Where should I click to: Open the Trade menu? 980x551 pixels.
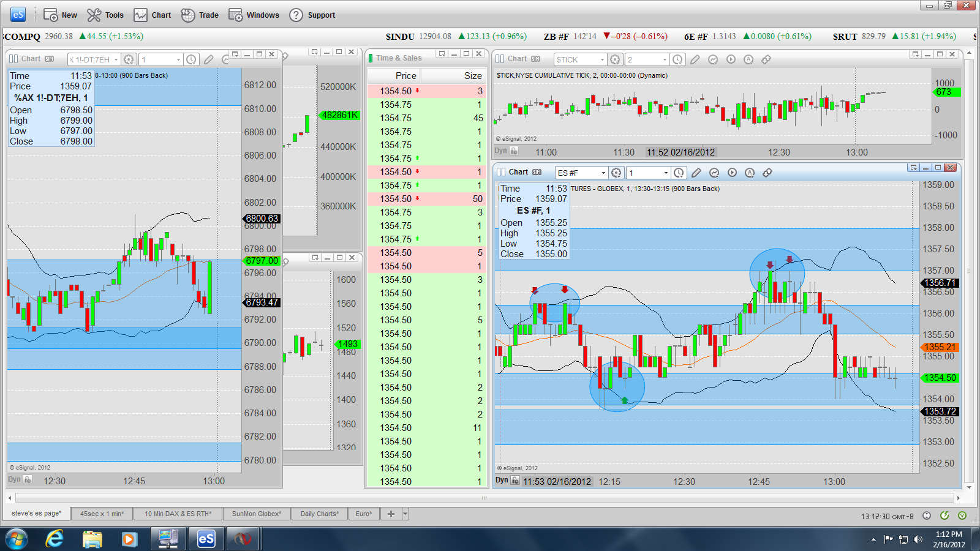200,15
